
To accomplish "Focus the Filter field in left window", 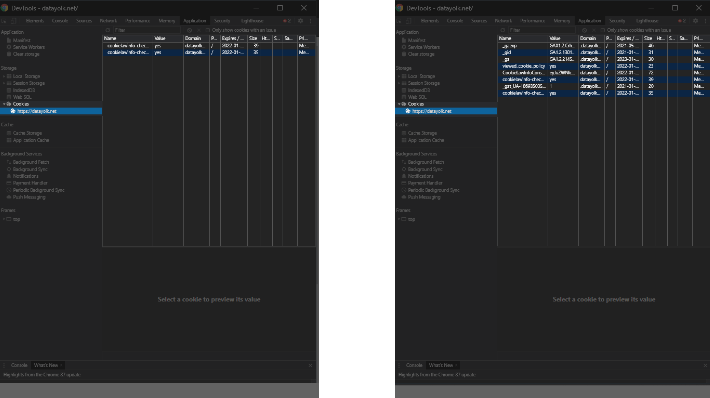I will (x=146, y=30).
